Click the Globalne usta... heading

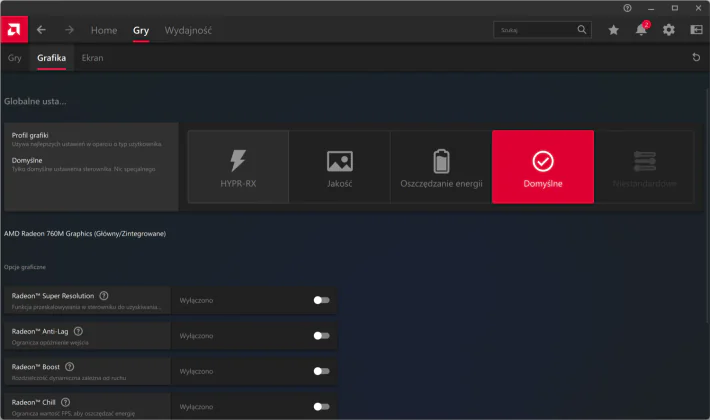pyautogui.click(x=35, y=101)
